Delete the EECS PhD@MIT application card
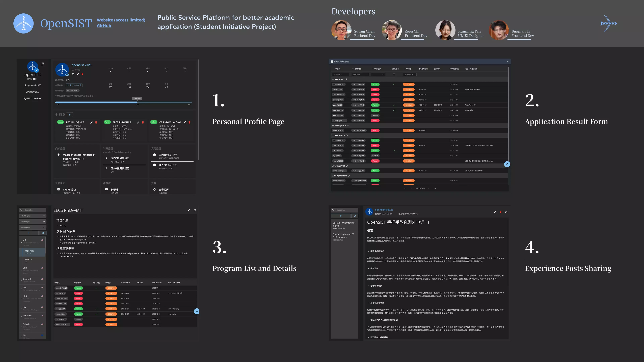Image resolution: width=644 pixels, height=362 pixels. click(x=96, y=122)
